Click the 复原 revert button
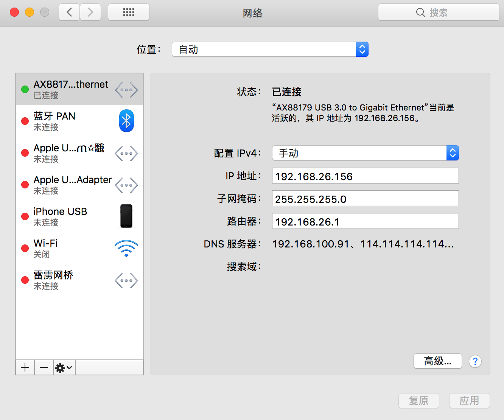Viewport: 504px width, 420px height. point(418,401)
